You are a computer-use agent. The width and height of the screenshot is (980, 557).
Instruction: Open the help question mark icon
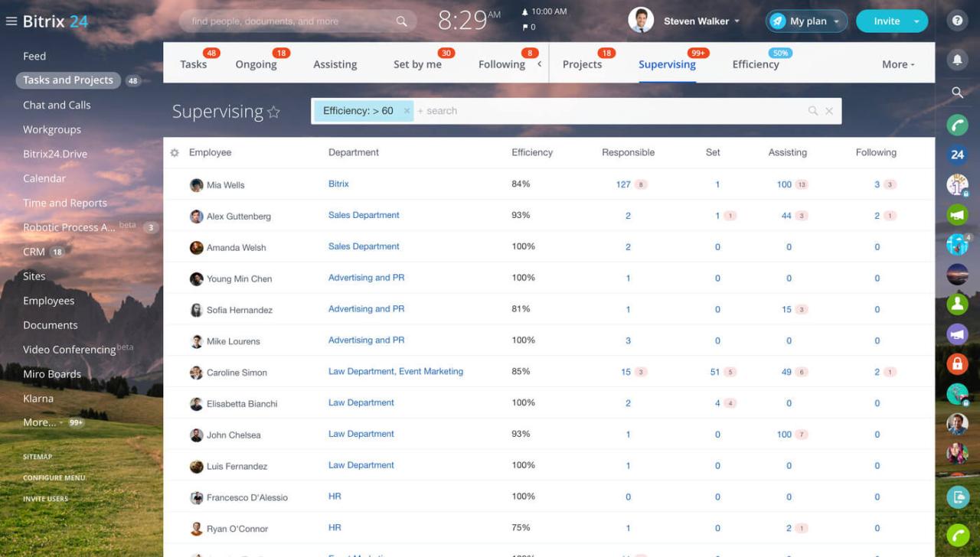pos(957,21)
